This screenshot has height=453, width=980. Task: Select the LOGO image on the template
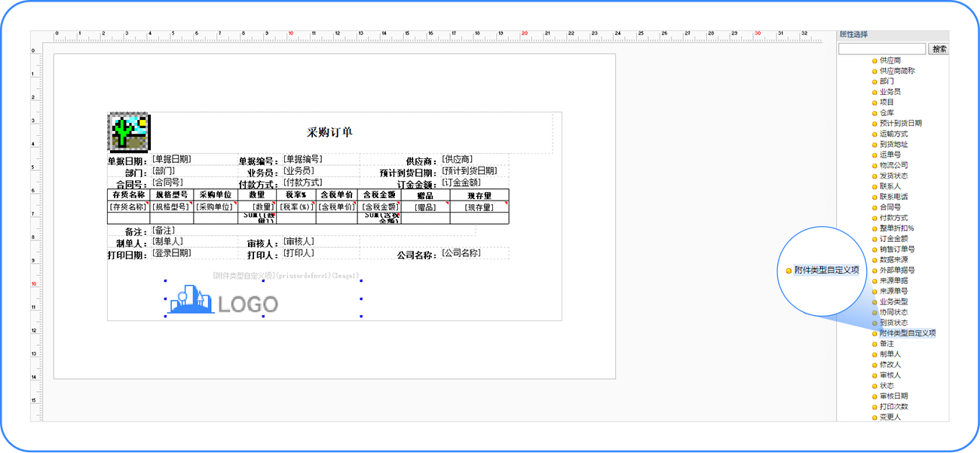point(223,300)
